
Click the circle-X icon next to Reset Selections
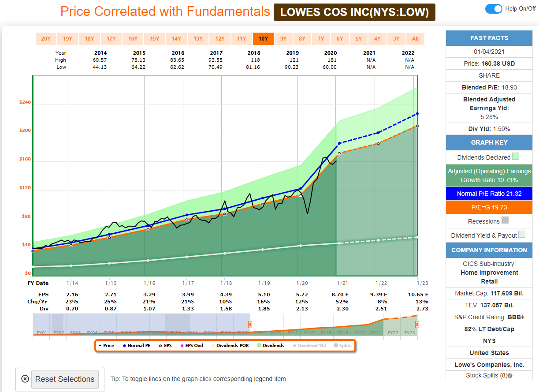25,379
